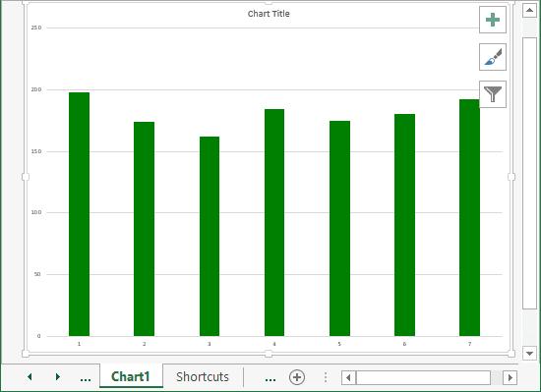Switch to the Shortcuts sheet tab
The width and height of the screenshot is (541, 392).
click(203, 376)
